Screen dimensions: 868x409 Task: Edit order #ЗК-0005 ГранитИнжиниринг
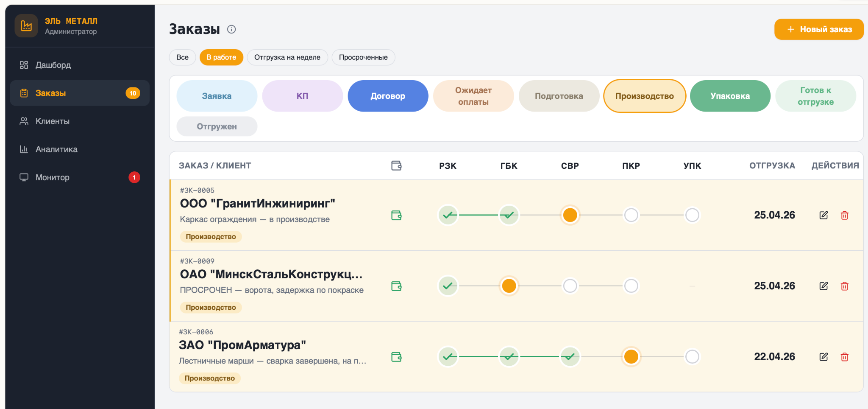823,215
